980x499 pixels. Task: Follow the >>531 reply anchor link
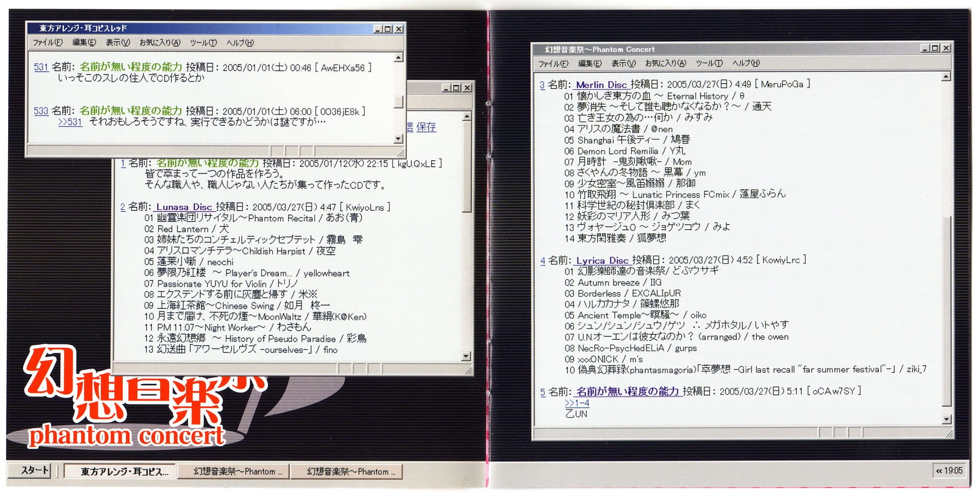coord(70,122)
